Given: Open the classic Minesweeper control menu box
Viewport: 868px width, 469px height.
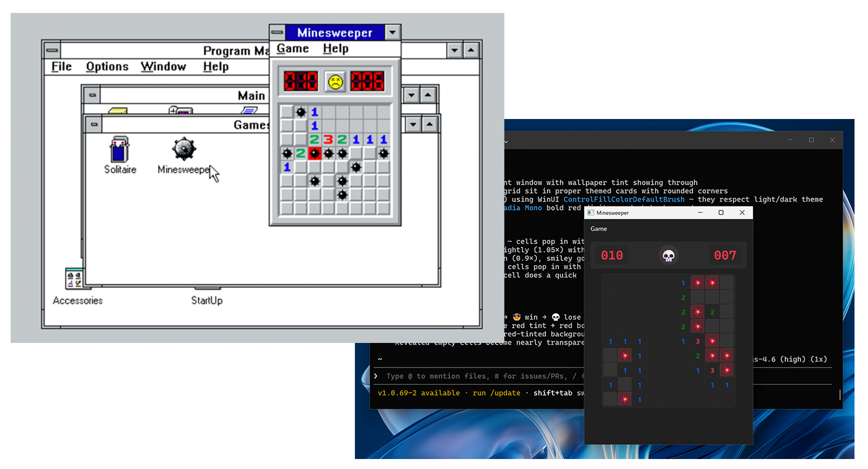Looking at the screenshot, I should click(277, 33).
